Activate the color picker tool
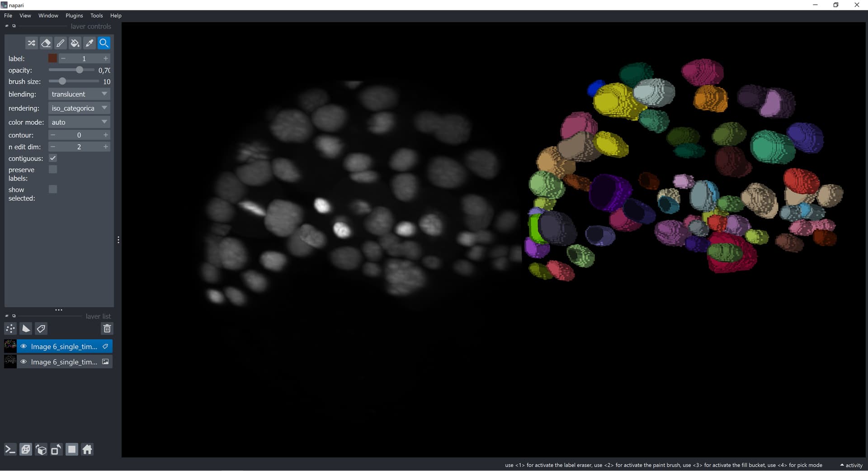This screenshot has width=868, height=471. coord(90,43)
